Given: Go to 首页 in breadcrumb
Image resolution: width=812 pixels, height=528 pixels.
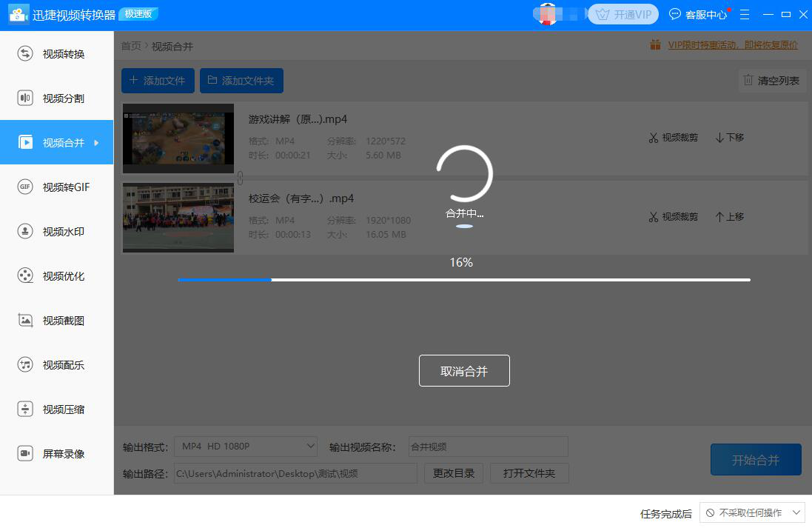Looking at the screenshot, I should (x=131, y=46).
